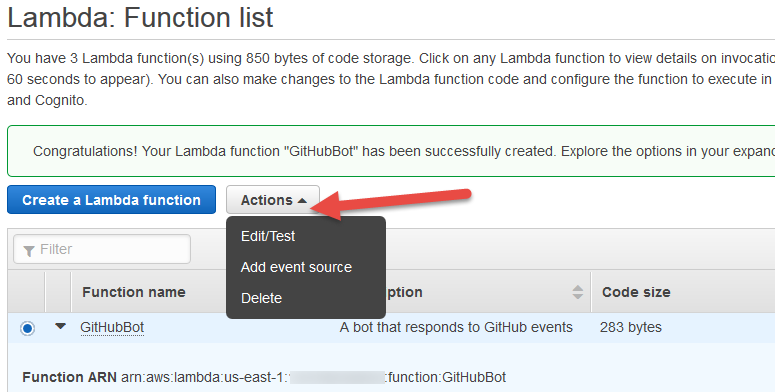Click the Lambda: Function list heading

(x=140, y=18)
